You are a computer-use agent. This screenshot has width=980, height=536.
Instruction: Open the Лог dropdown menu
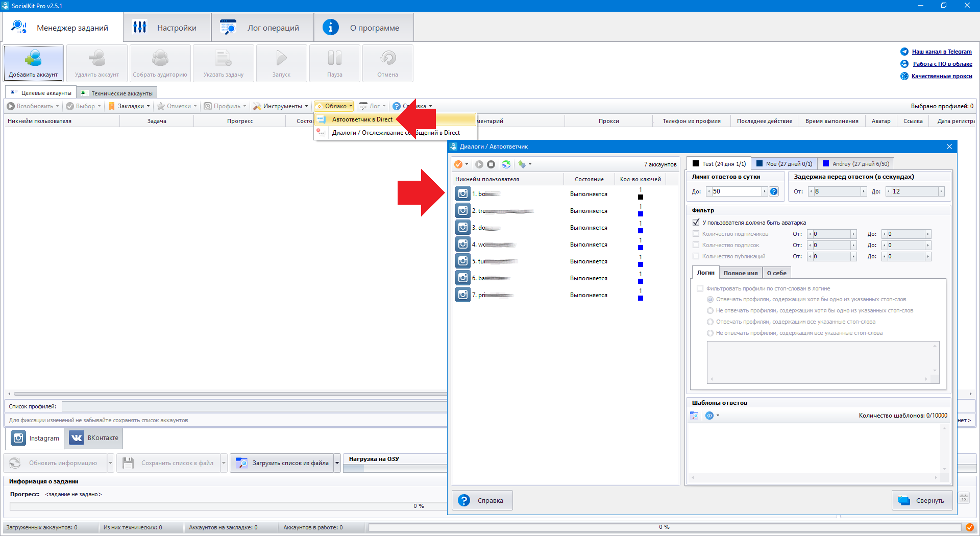(x=373, y=106)
